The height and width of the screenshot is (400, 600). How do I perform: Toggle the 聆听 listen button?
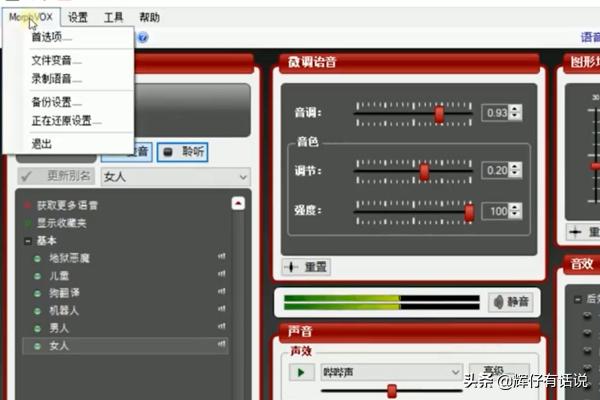183,152
